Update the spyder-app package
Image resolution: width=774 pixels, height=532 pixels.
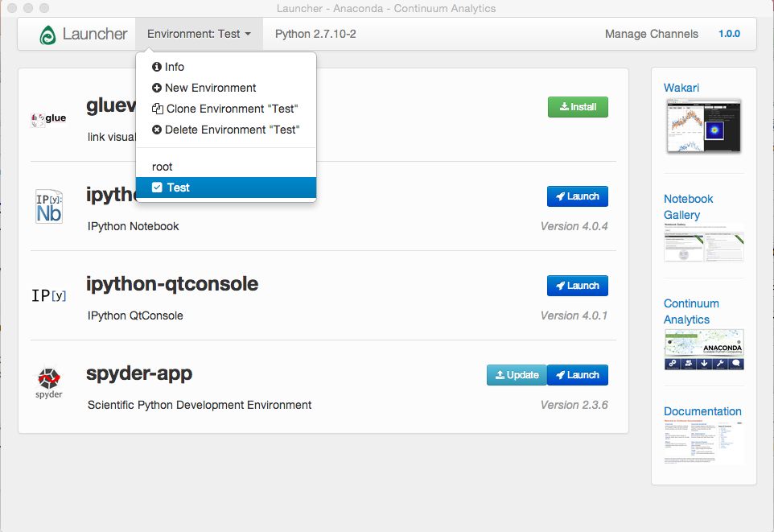(517, 375)
